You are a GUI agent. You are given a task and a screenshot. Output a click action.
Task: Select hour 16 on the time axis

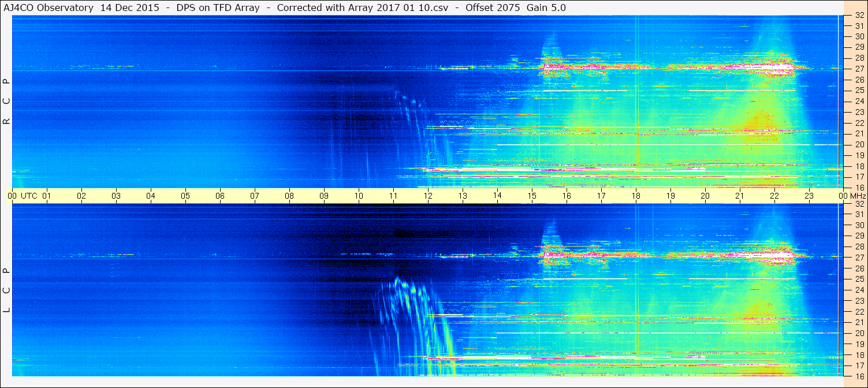[x=567, y=196]
